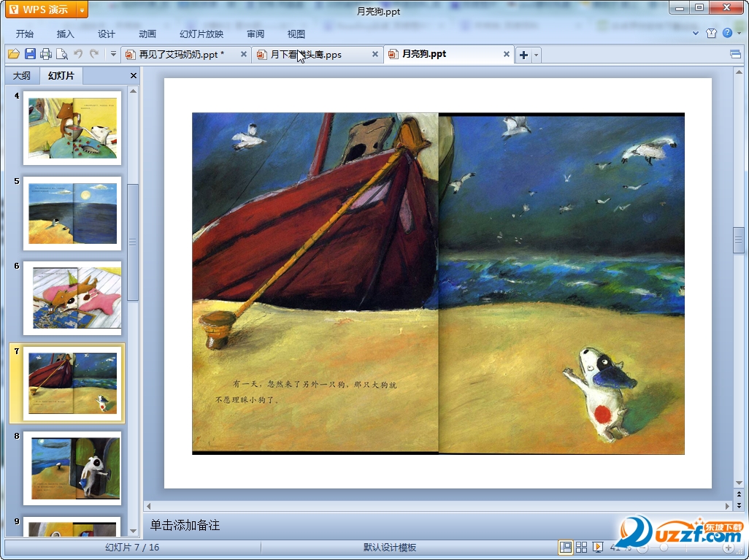Image resolution: width=749 pixels, height=560 pixels.
Task: Click the window list icon on tab bar
Action: click(x=736, y=55)
